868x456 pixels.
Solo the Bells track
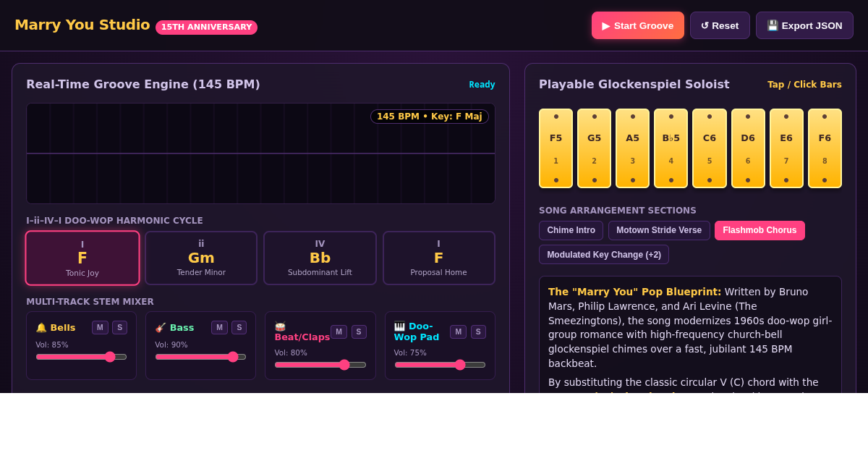119,327
